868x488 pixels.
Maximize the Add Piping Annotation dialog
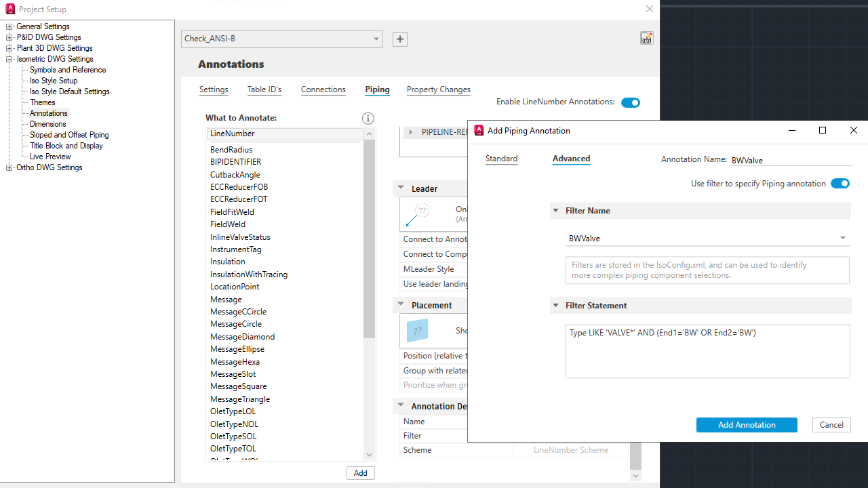(x=823, y=130)
